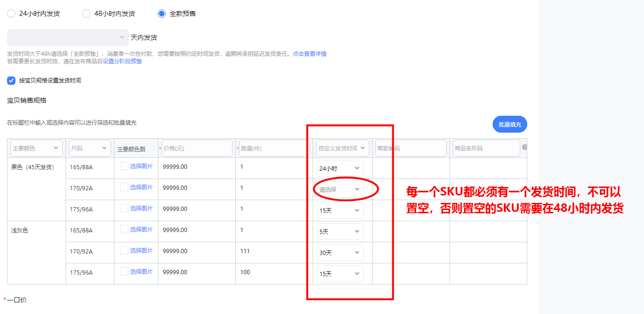This screenshot has height=314, width=644.
Task: Click quantity cell showing 100
Action: click(274, 274)
